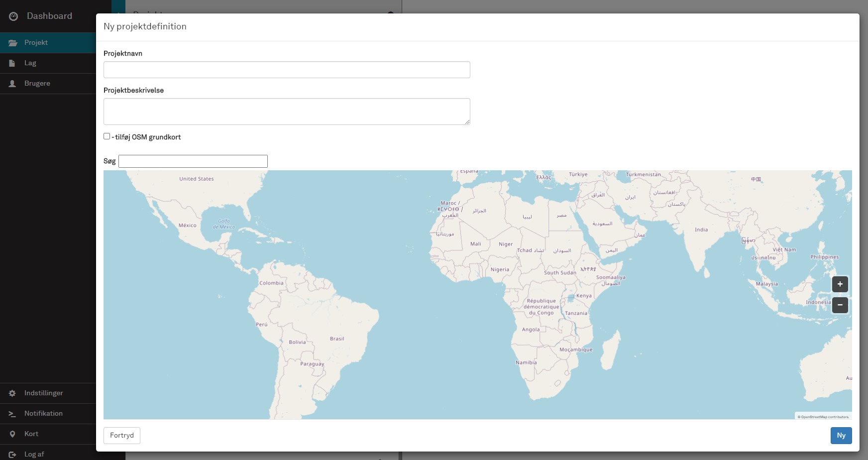
Task: Click the Dashboard gauge icon
Action: pyautogui.click(x=13, y=16)
